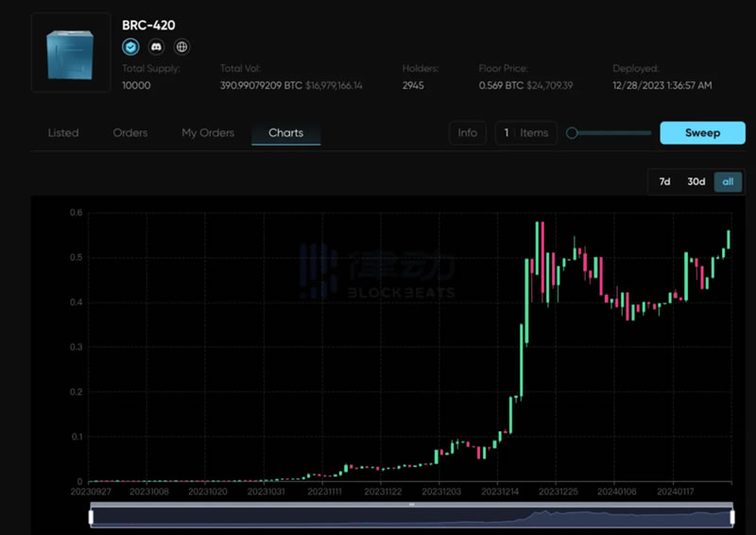Set chart range to 30d
756x535 pixels.
[x=696, y=181]
